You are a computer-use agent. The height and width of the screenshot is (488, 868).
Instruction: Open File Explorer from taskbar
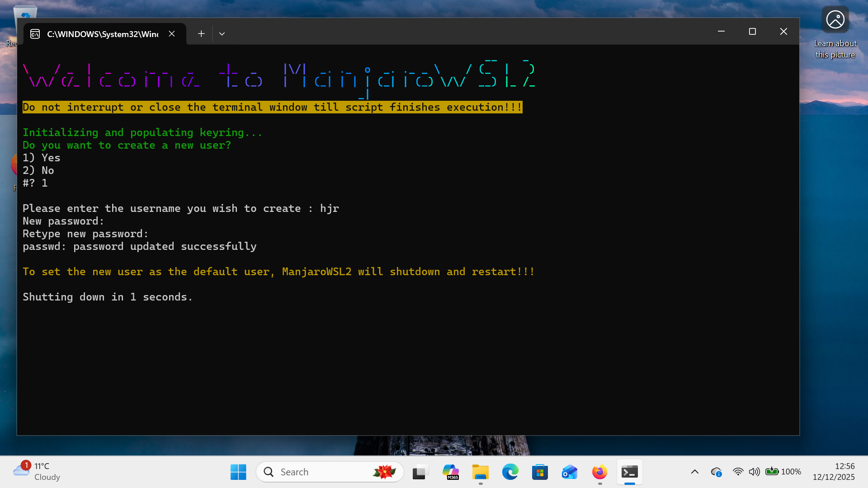click(480, 472)
